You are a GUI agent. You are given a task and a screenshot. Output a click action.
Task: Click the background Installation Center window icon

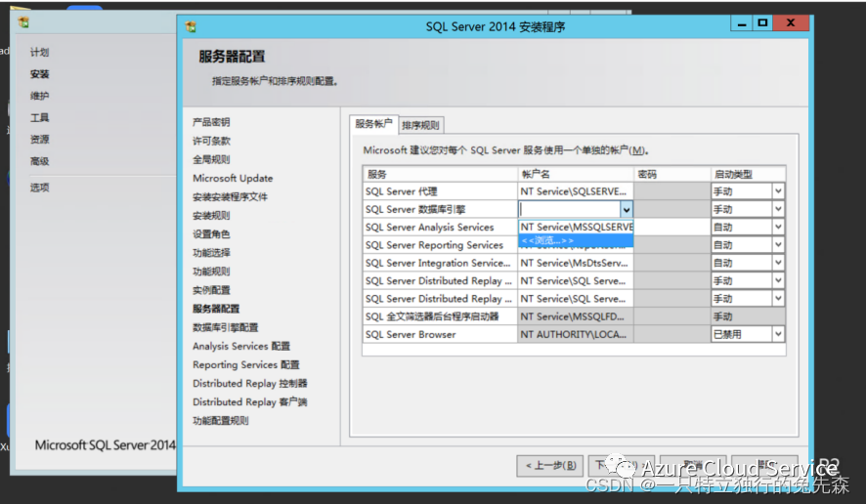[x=23, y=22]
